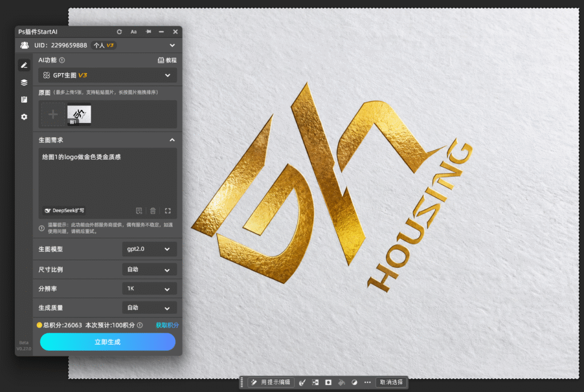Click the 个人 V3 account badge
The width and height of the screenshot is (584, 392).
tap(104, 46)
